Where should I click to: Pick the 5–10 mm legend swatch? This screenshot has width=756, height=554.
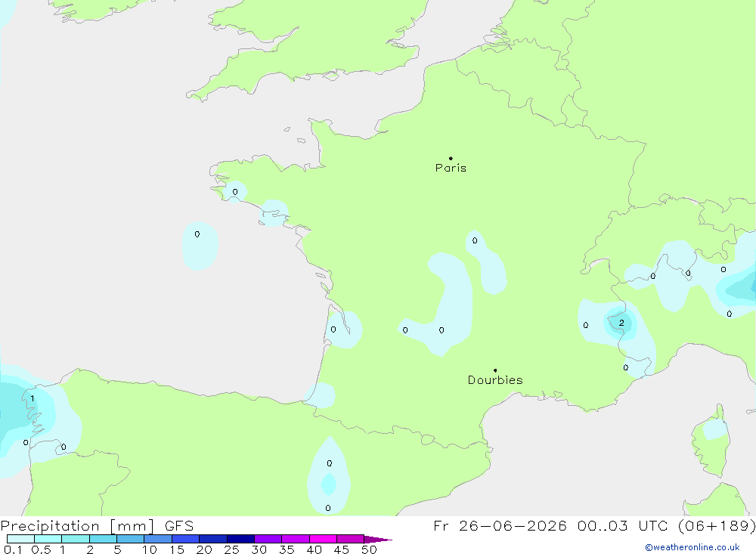click(x=131, y=539)
